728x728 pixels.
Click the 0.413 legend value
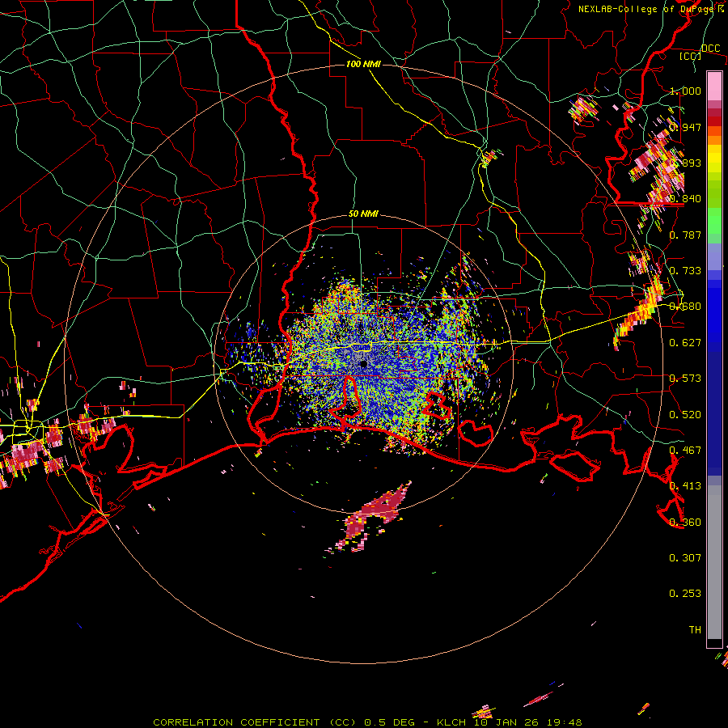coord(685,485)
